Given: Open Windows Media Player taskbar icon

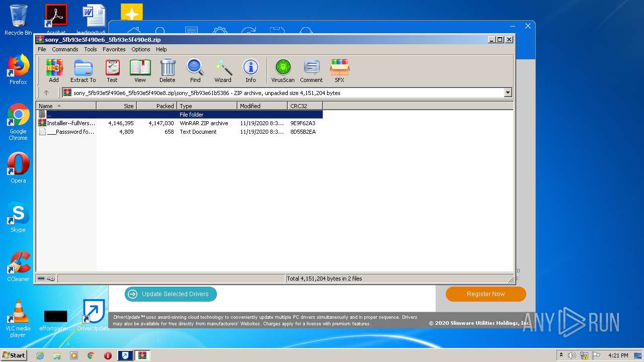Looking at the screenshot, I should tap(74, 355).
